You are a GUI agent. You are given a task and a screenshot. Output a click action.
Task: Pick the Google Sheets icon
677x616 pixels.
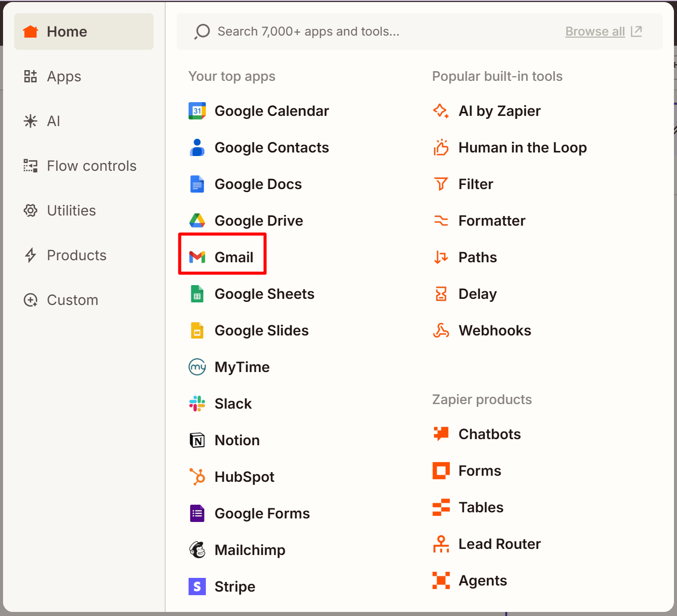pyautogui.click(x=197, y=294)
